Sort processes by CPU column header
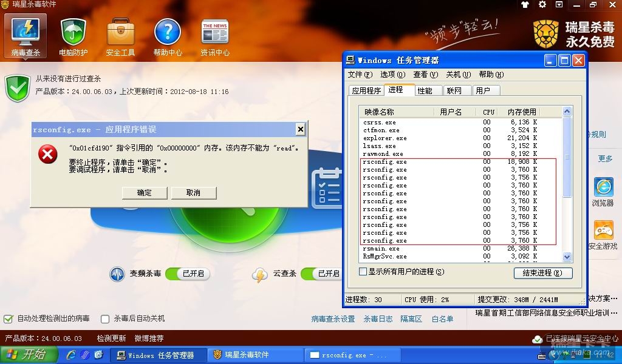The width and height of the screenshot is (622, 364). pos(487,112)
